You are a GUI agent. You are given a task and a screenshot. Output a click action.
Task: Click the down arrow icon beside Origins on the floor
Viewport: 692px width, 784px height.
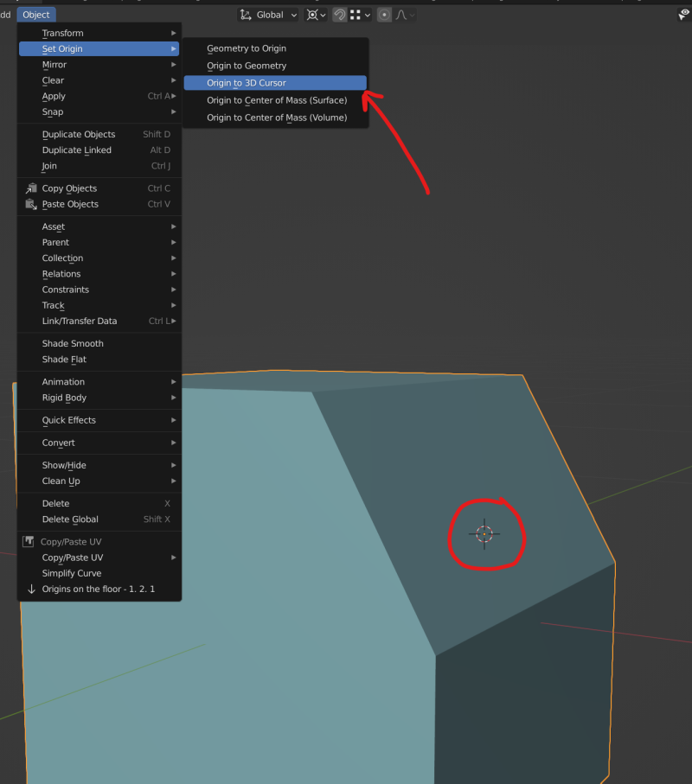pos(31,589)
